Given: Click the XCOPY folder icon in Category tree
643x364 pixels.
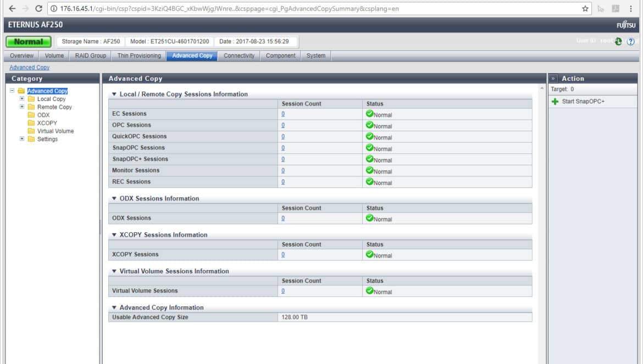Looking at the screenshot, I should click(31, 123).
